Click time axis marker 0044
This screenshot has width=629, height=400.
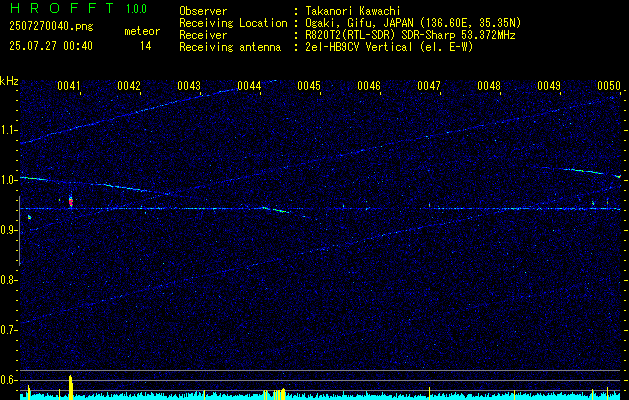249,85
